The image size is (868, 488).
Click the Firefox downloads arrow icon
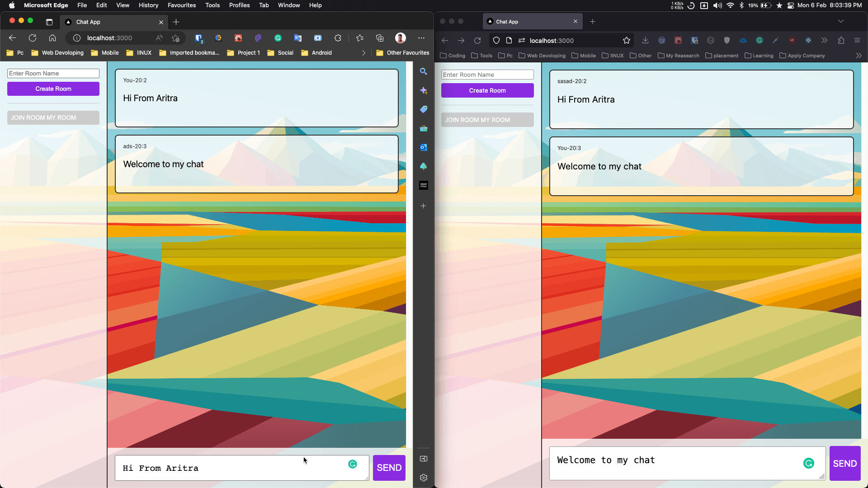pyautogui.click(x=645, y=41)
